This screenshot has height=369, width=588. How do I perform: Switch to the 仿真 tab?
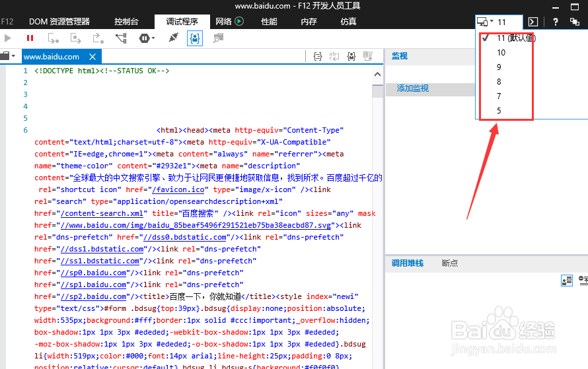(348, 21)
